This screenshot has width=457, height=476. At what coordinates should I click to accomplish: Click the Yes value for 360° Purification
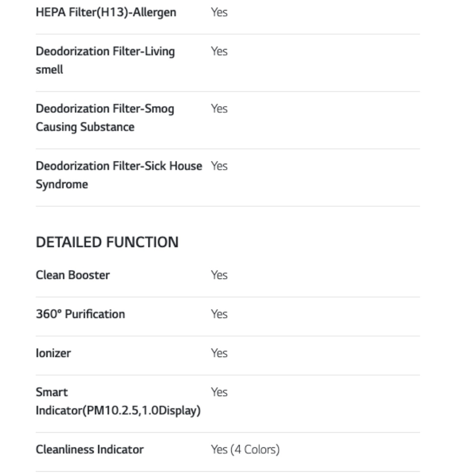219,314
